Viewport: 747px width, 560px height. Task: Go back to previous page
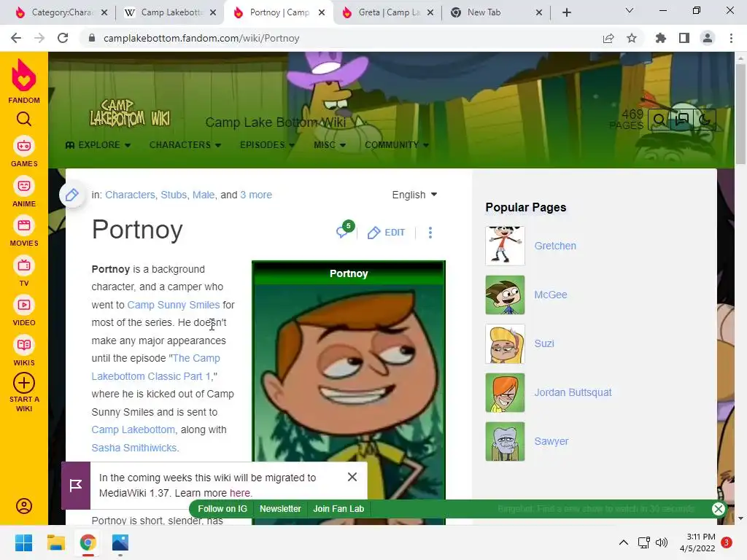point(16,38)
